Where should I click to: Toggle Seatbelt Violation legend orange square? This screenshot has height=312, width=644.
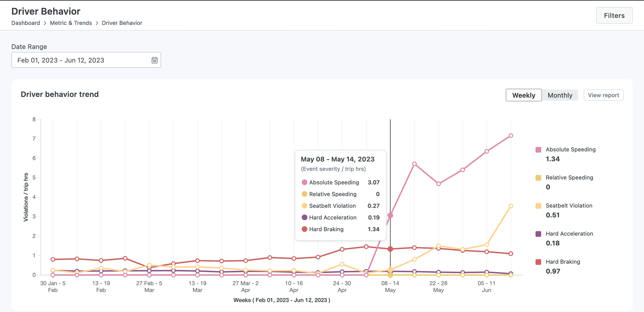pos(538,206)
